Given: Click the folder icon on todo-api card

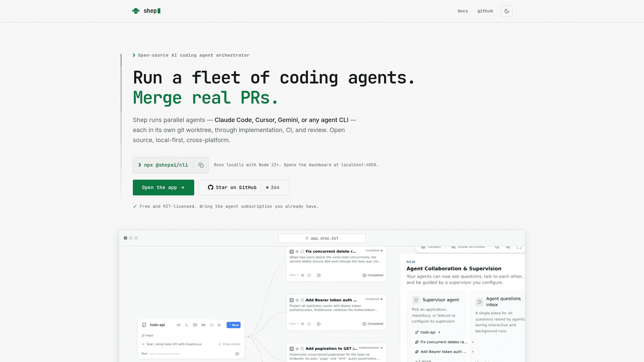Looking at the screenshot, I should pos(195,325).
